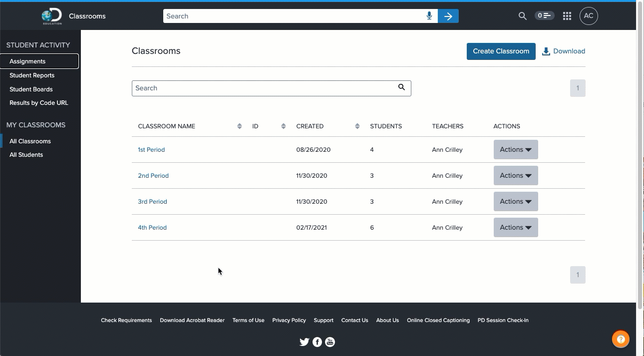
Task: Click the Twitter icon in the footer
Action: coord(305,342)
